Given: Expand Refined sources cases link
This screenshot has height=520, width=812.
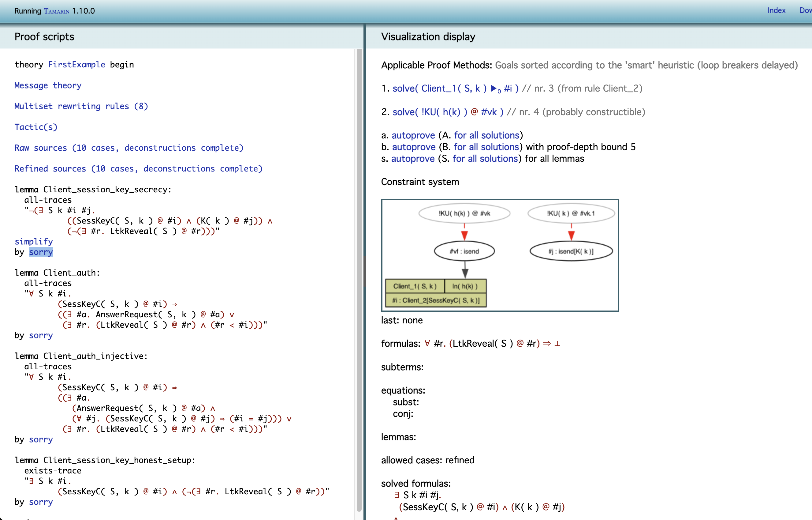Looking at the screenshot, I should pos(138,168).
